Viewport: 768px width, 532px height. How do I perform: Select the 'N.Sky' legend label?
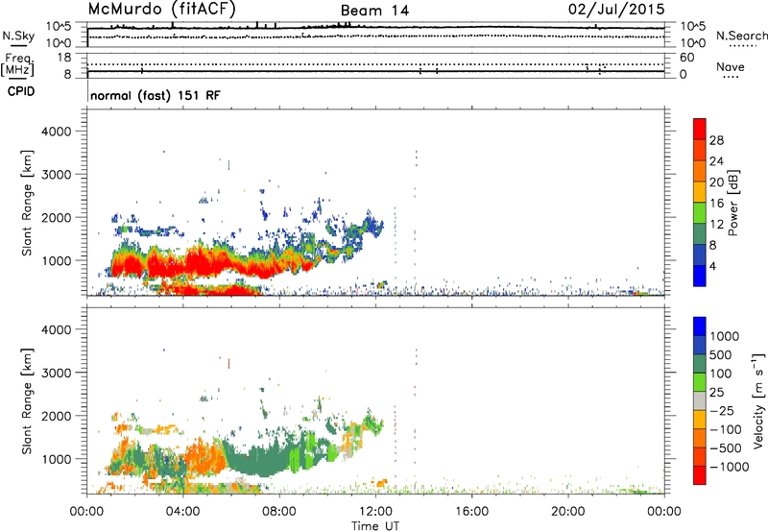[18, 36]
